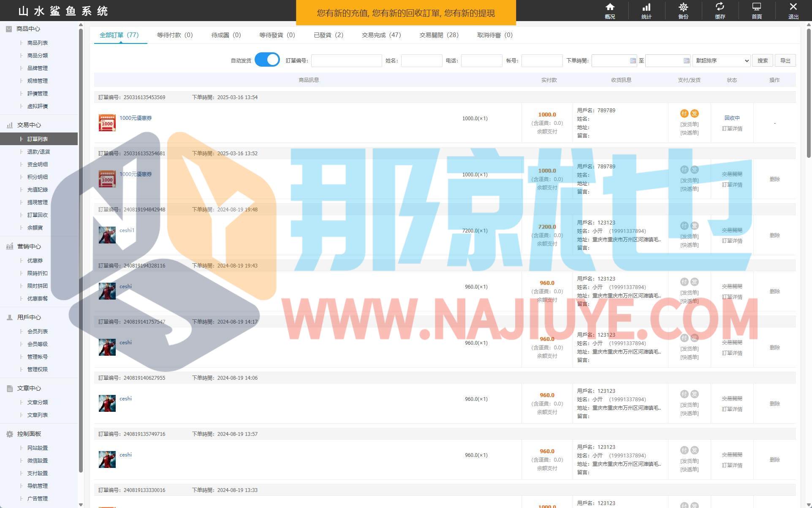Collapse the 商品中心 sidebar section

(x=28, y=29)
